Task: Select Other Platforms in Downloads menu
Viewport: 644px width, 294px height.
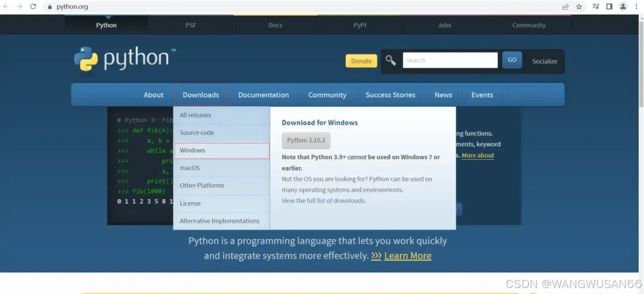Action: point(221,185)
